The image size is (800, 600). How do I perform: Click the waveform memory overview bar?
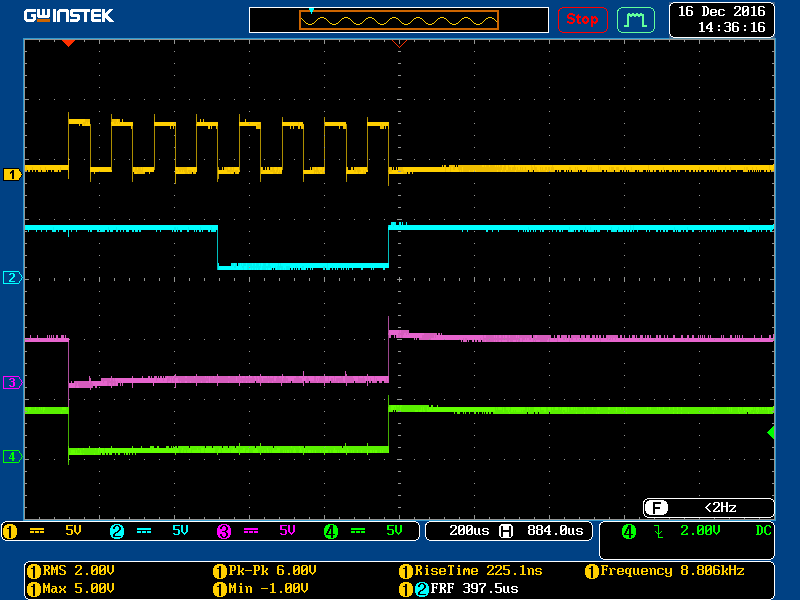pos(398,20)
